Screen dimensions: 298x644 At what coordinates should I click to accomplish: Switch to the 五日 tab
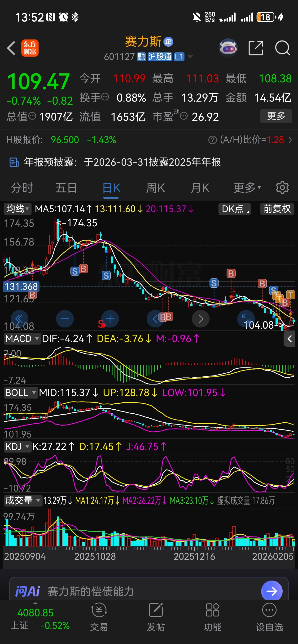66,188
